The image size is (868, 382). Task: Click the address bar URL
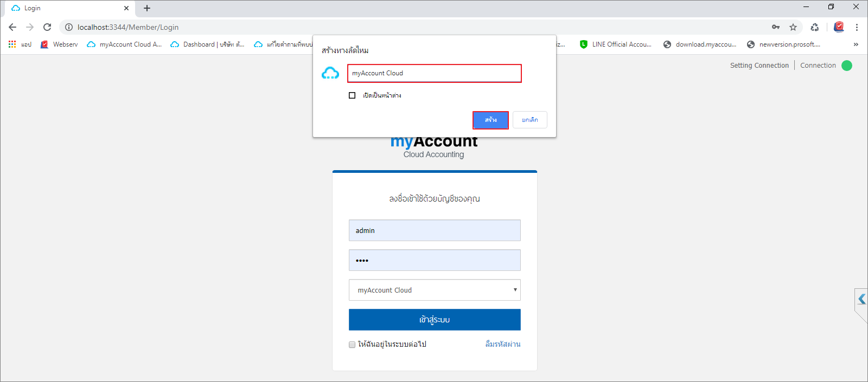tap(128, 27)
